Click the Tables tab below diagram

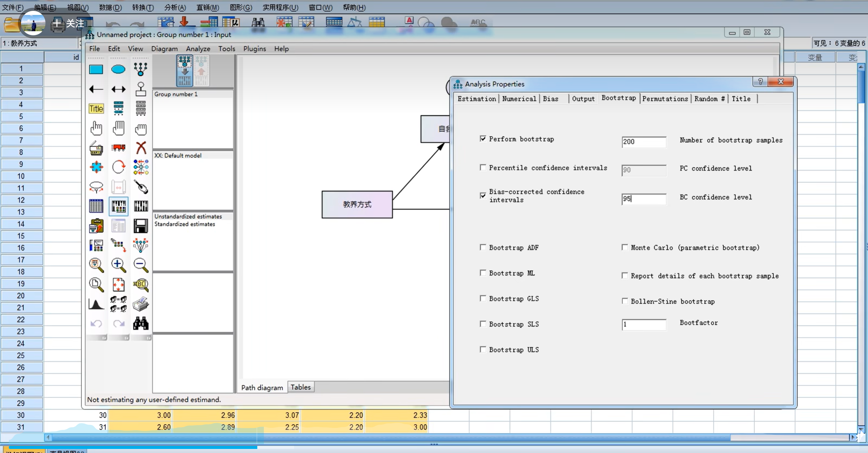coord(300,387)
